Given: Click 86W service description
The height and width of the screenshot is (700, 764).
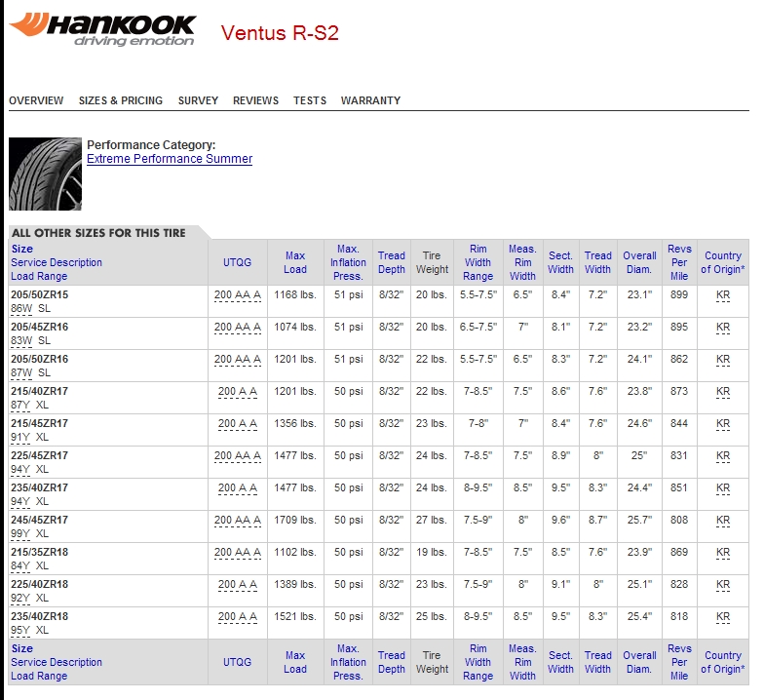Looking at the screenshot, I should tap(21, 308).
